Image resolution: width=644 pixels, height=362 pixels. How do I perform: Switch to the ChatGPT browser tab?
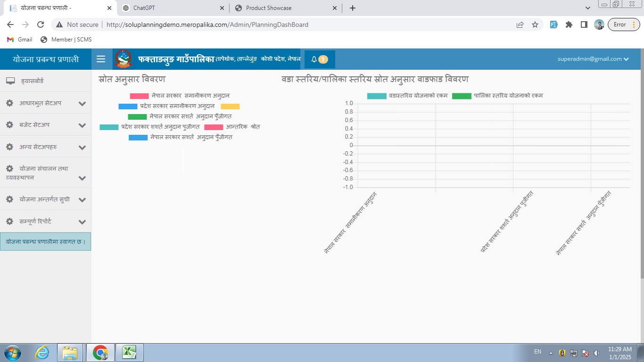tap(172, 8)
